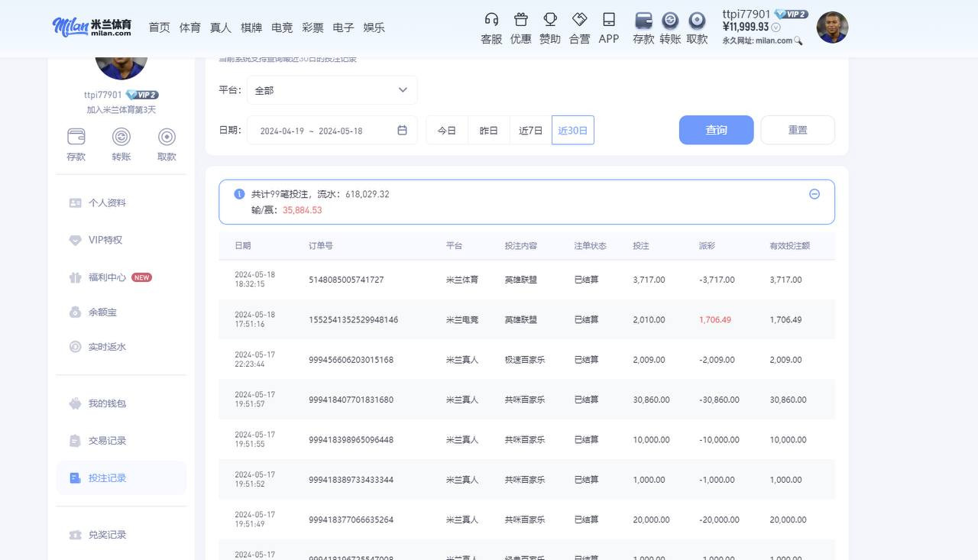Click the date range input field

click(x=332, y=131)
